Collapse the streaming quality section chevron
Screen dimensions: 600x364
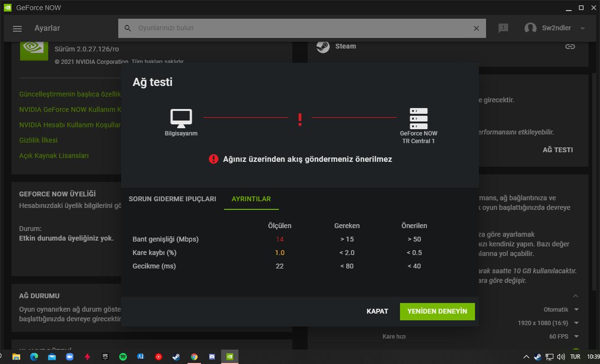tap(575, 296)
